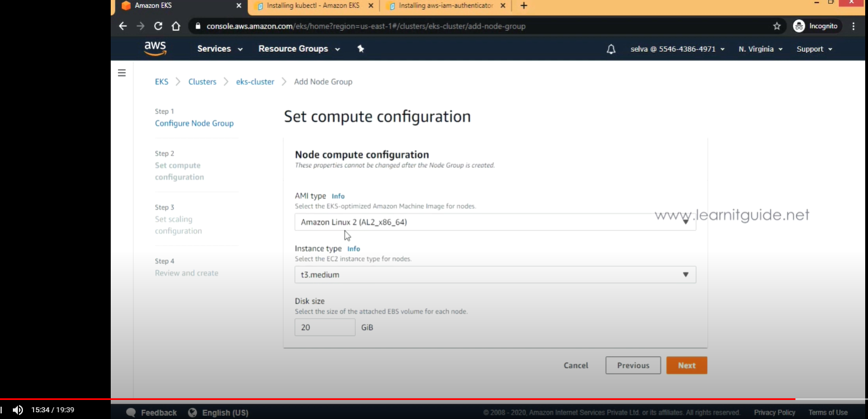Open the Support menu

pos(814,49)
